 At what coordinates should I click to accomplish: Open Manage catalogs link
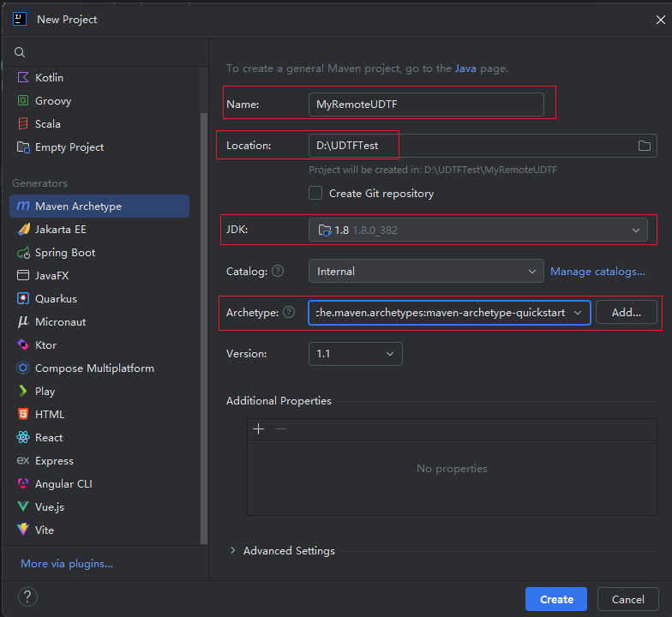[x=597, y=271]
